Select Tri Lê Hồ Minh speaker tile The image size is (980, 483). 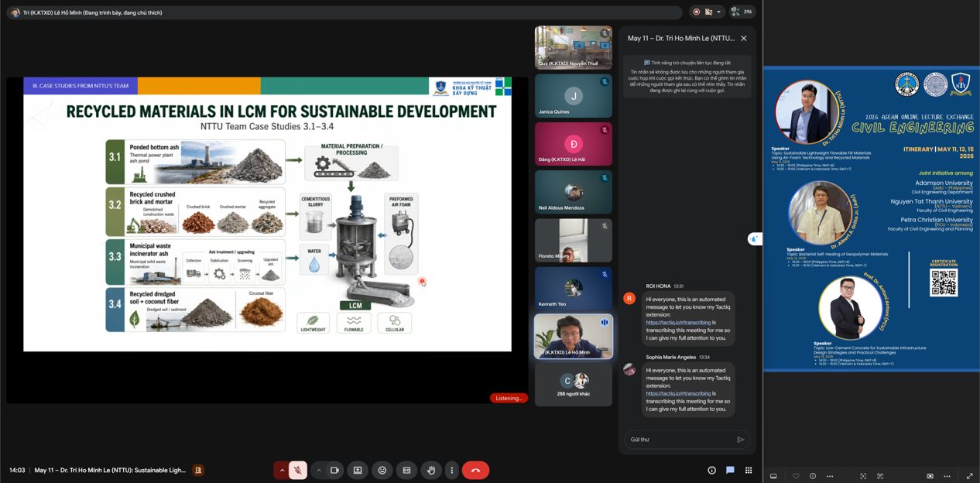click(573, 336)
